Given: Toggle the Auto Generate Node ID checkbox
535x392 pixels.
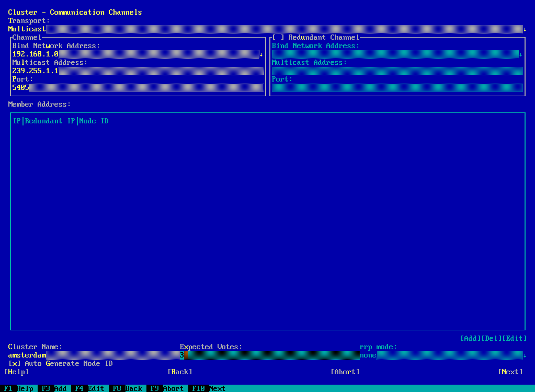Looking at the screenshot, I should [15, 364].
